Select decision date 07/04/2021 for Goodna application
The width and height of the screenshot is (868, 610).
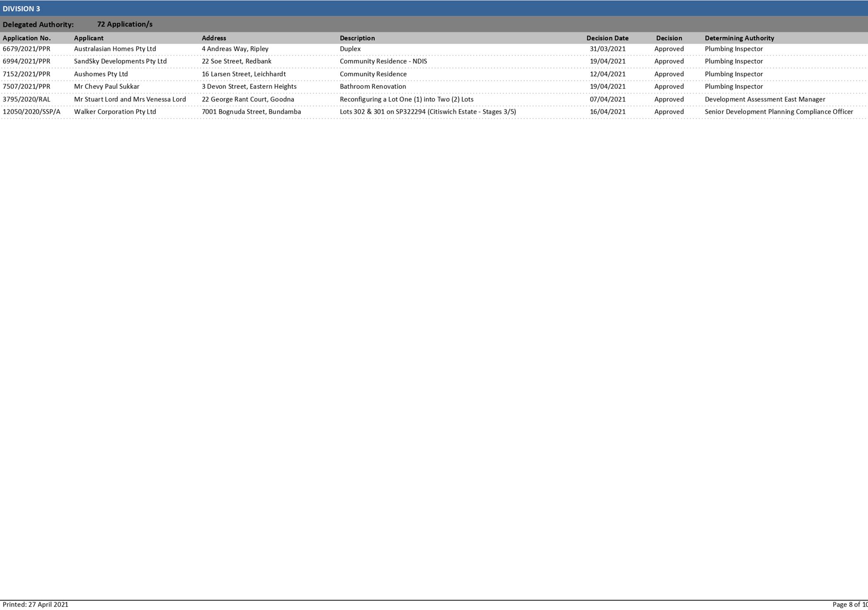(x=607, y=99)
